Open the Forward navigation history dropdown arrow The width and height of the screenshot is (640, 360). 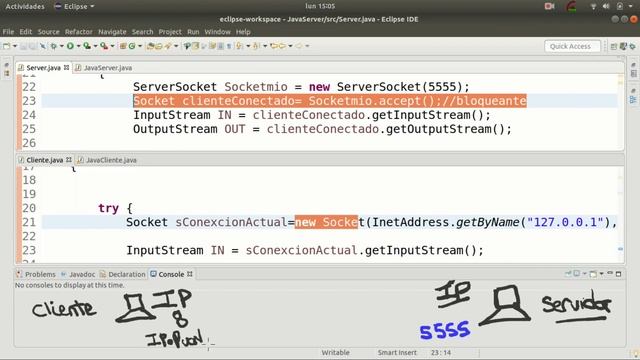(307, 46)
